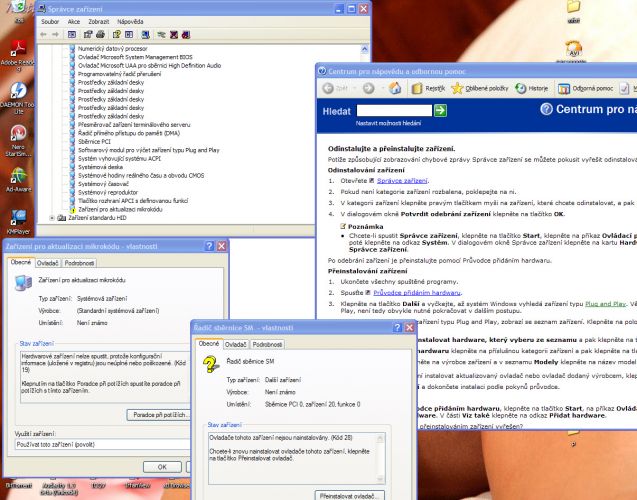This screenshot has height=500, width=637.
Task: Open Využití zařízení dropdown (Používat toto zařízení)
Action: click(x=102, y=444)
